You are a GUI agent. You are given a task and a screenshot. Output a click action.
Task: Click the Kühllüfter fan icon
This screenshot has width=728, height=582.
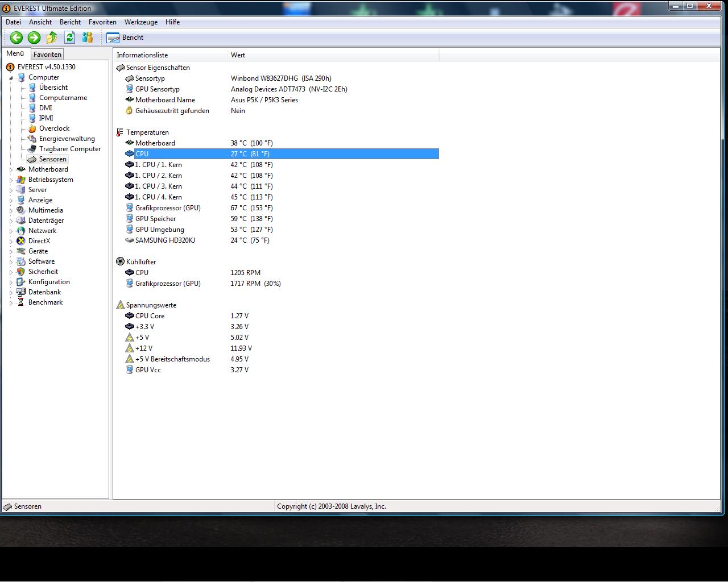click(x=120, y=262)
